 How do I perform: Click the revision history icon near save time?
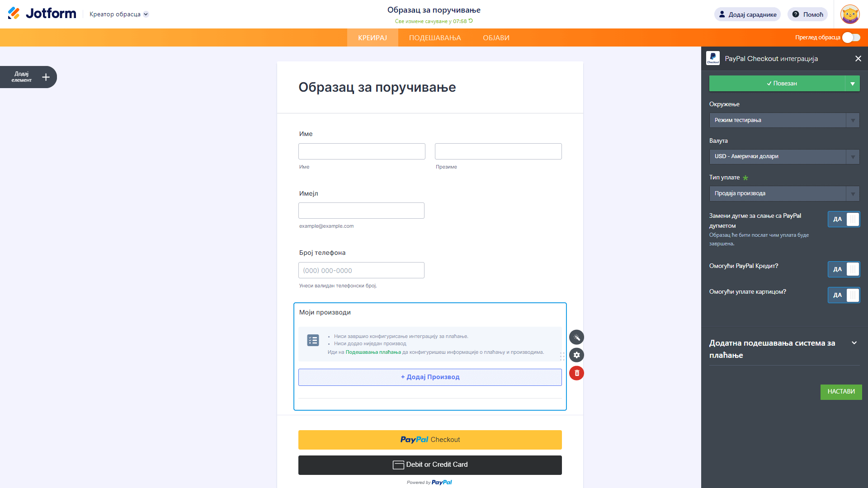point(471,21)
